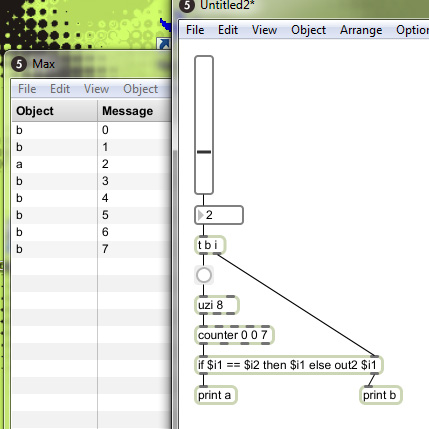The width and height of the screenshot is (429, 429).
Task: Click the vertical slider handle
Action: tap(204, 152)
